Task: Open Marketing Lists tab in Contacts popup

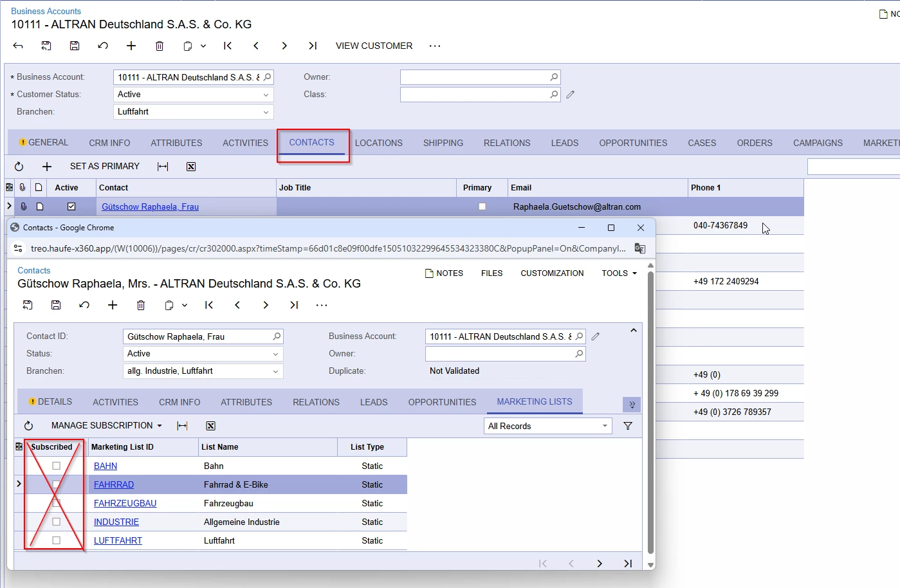Action: click(x=535, y=401)
